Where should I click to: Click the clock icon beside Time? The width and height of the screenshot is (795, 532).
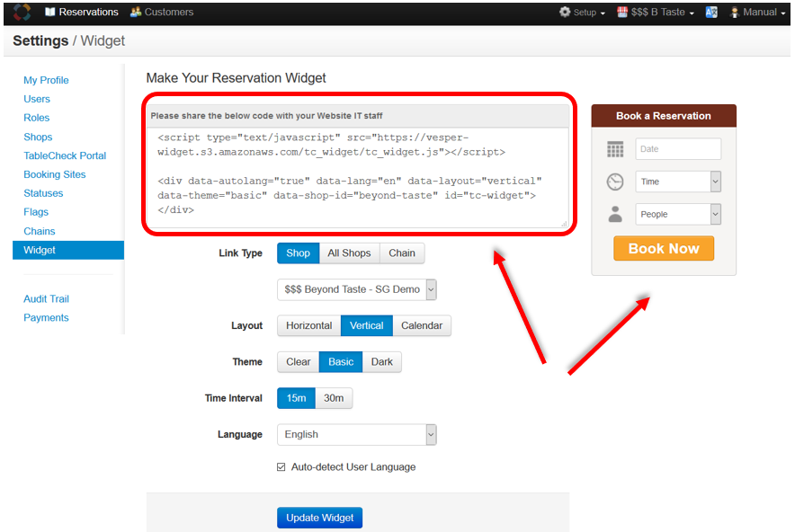(x=615, y=182)
